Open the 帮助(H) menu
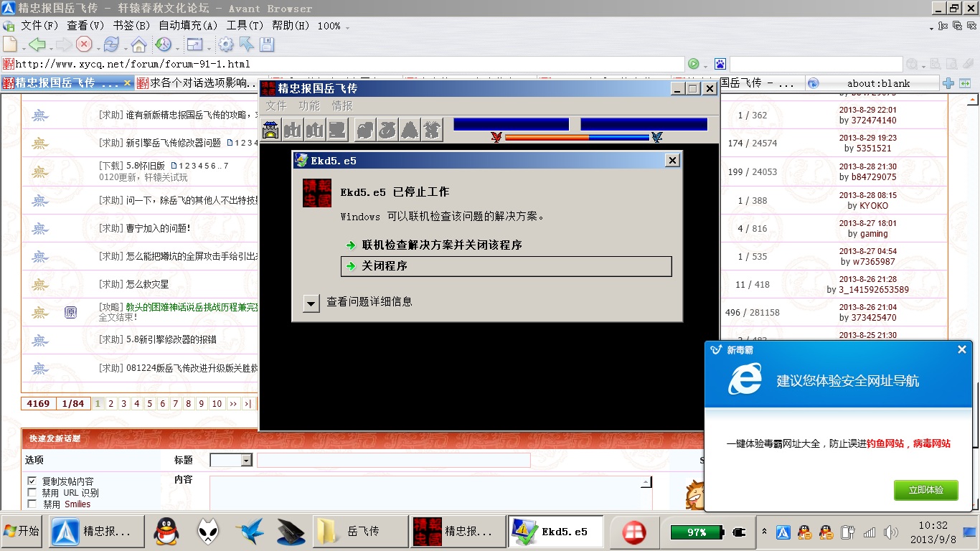 [x=291, y=26]
